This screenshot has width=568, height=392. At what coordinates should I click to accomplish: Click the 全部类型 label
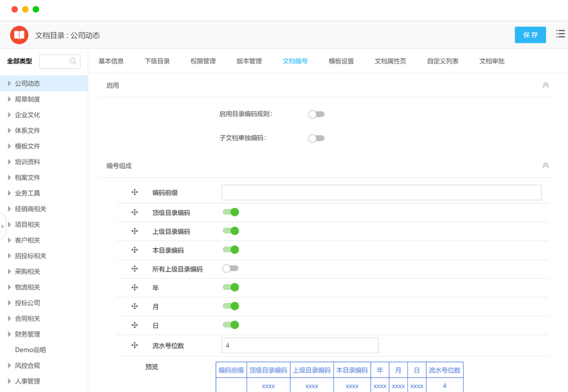[19, 61]
